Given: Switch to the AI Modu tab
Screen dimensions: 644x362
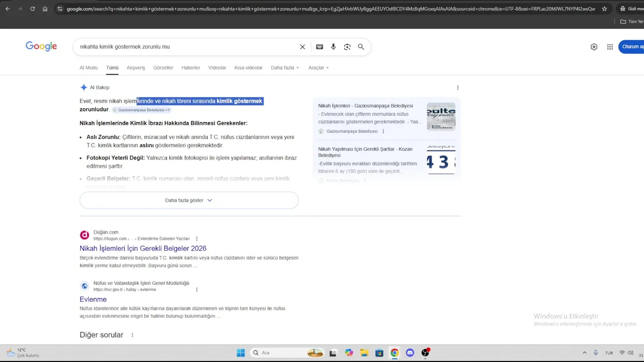Looking at the screenshot, I should click(x=89, y=67).
